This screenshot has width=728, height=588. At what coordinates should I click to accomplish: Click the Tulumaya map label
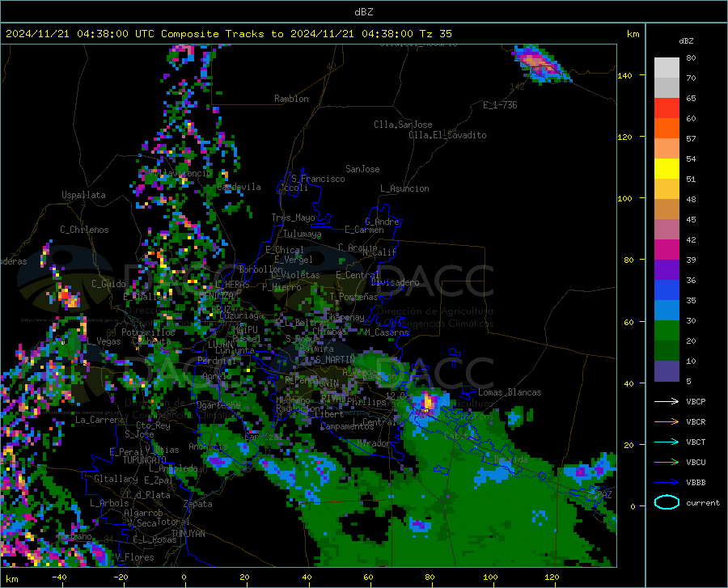pos(303,234)
